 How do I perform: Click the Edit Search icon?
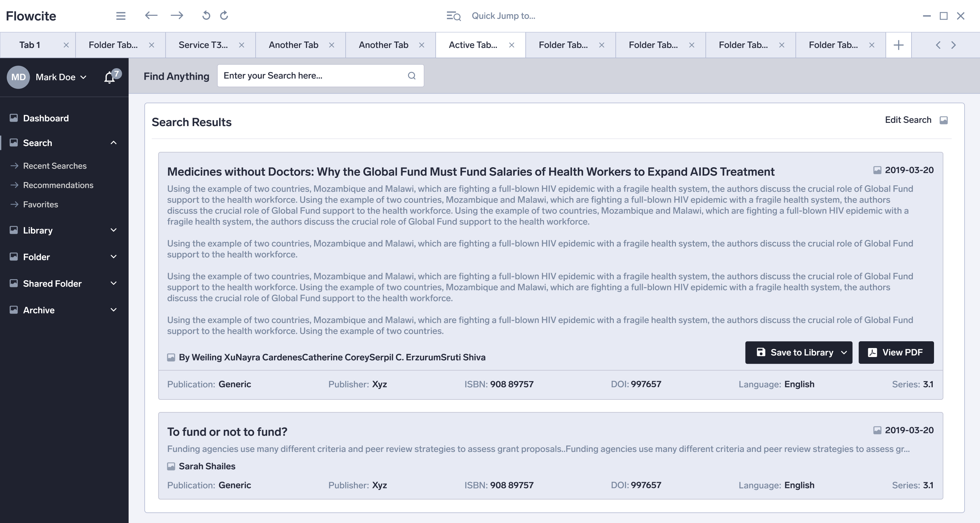943,120
